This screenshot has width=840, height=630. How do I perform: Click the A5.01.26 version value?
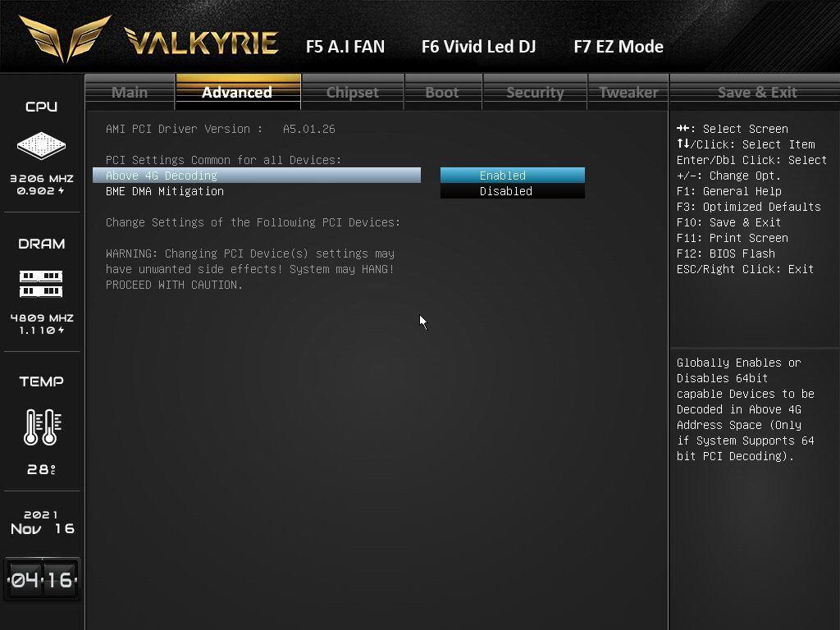tap(309, 129)
